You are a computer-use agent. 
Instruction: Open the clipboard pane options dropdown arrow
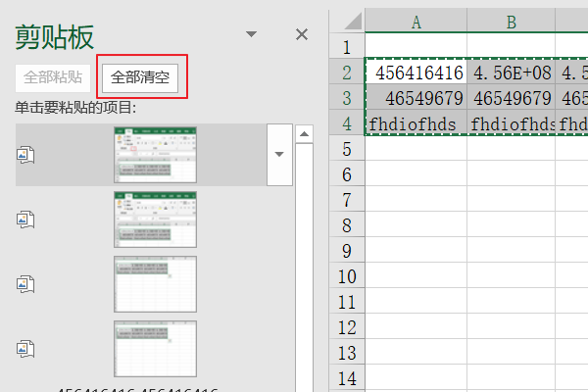point(251,34)
